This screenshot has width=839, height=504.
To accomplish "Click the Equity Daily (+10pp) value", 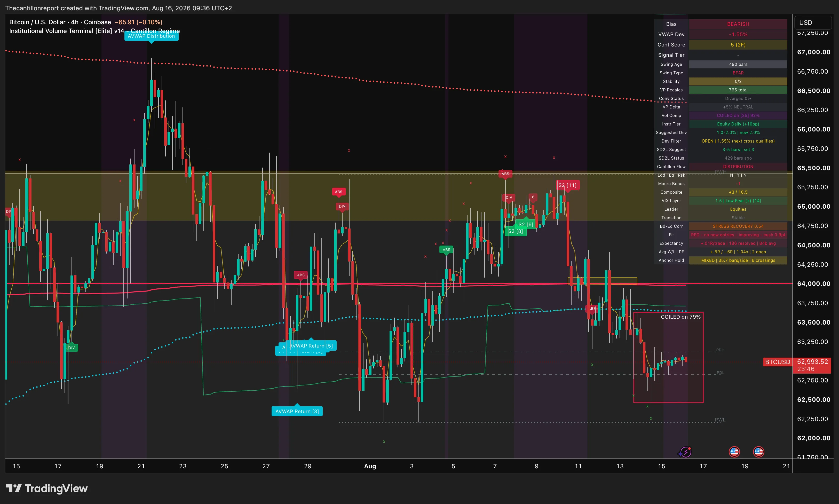I will (x=738, y=124).
